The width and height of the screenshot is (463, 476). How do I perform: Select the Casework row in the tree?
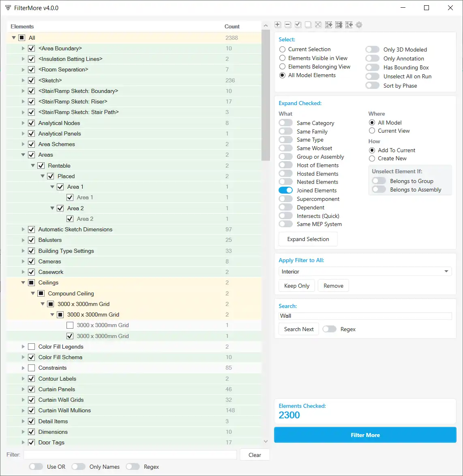[x=51, y=272]
